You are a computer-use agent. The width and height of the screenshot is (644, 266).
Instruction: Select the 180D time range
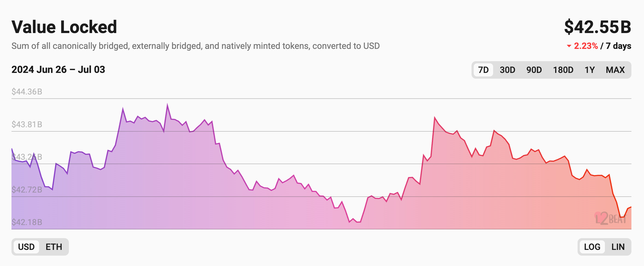[563, 70]
